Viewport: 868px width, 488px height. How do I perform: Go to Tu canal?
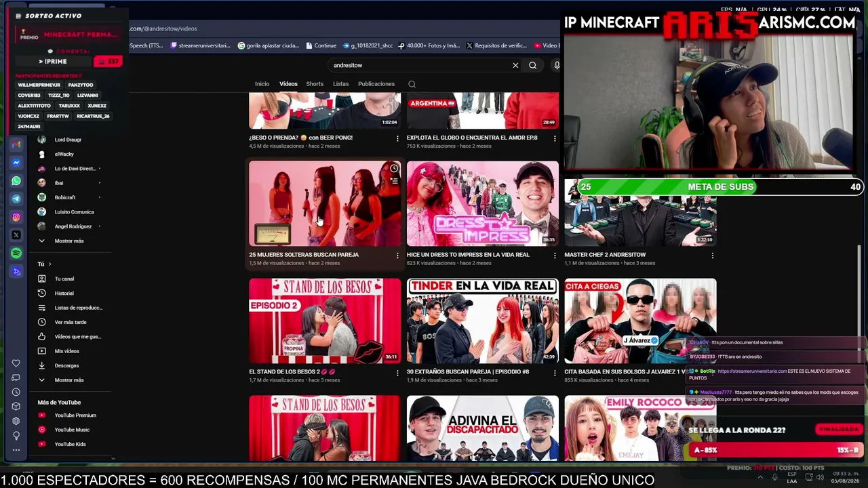point(64,279)
